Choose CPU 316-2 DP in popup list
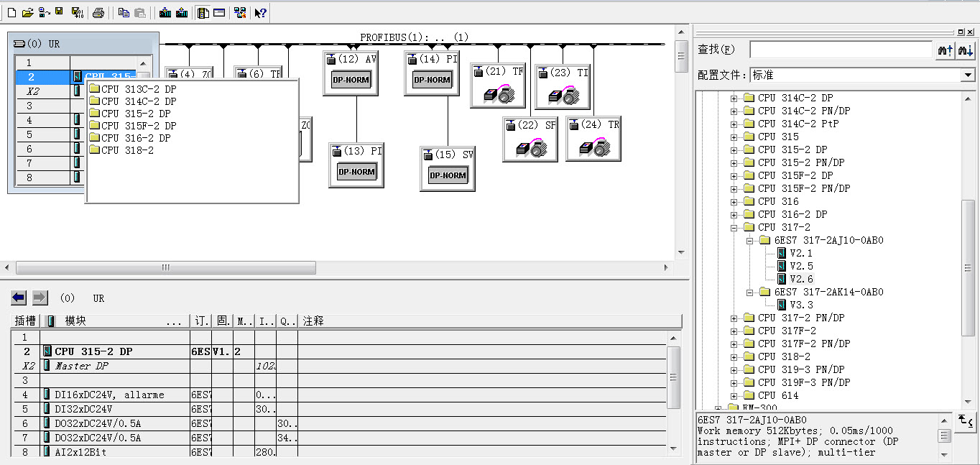980x465 pixels. pyautogui.click(x=136, y=138)
